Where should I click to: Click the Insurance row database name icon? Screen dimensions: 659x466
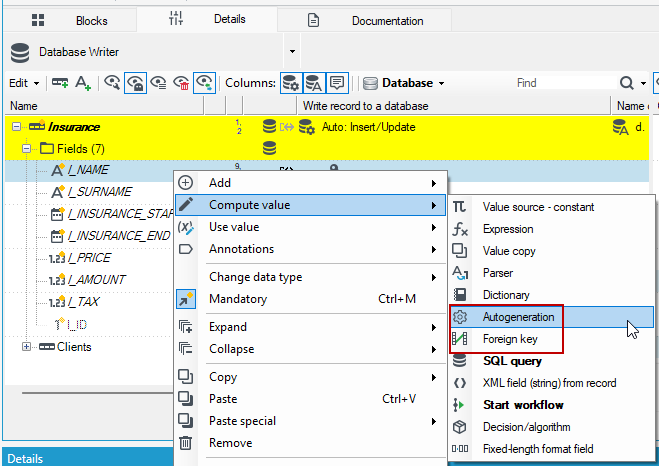(x=621, y=127)
